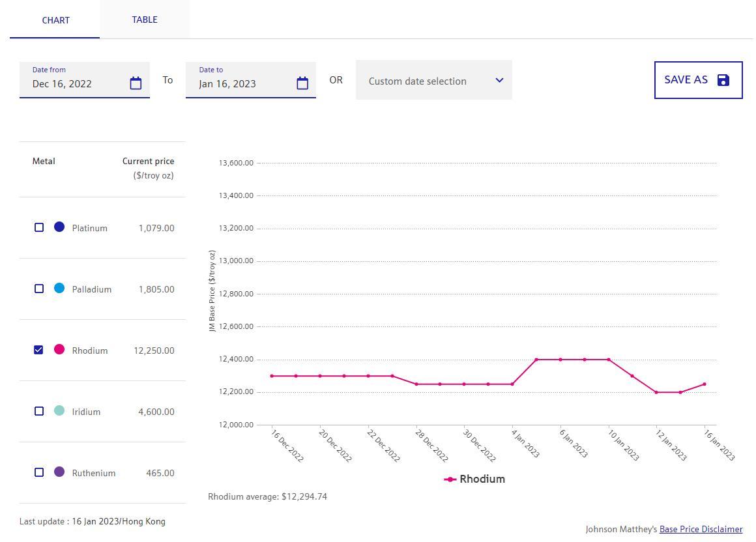Click the Date to field showing Jan 16, 2023

(241, 83)
